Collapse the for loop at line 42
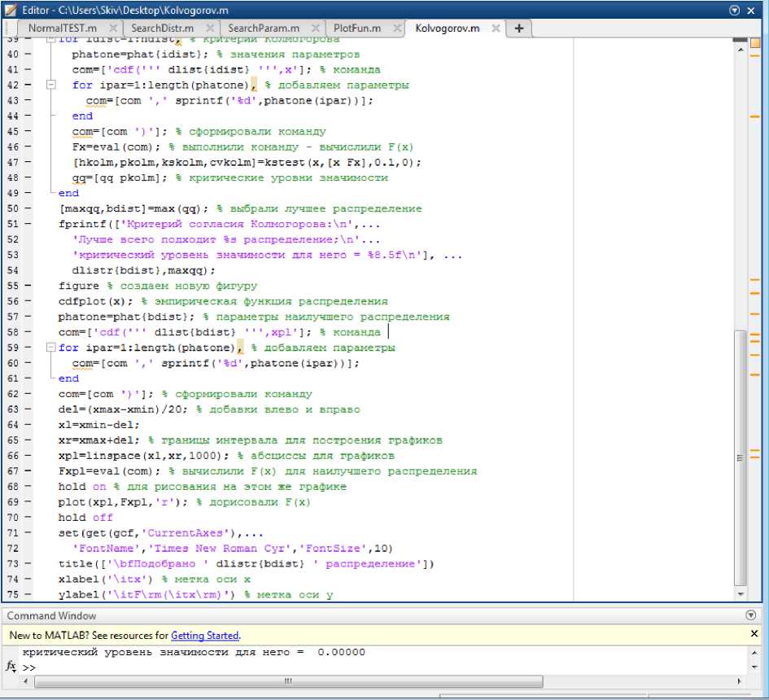 (x=51, y=85)
